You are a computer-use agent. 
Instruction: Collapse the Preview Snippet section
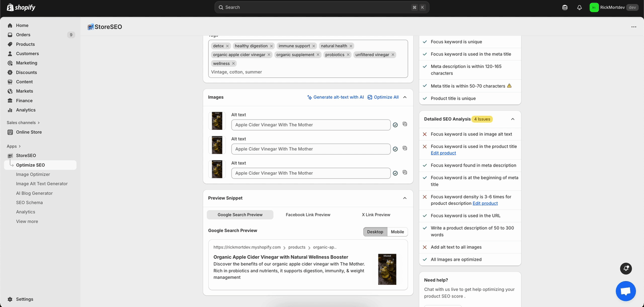point(405,198)
